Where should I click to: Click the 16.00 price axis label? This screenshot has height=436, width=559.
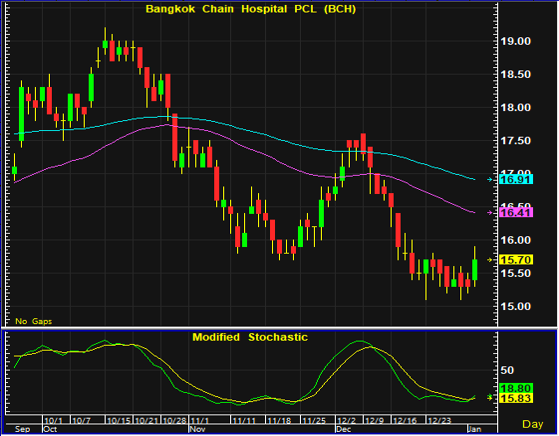tap(516, 240)
